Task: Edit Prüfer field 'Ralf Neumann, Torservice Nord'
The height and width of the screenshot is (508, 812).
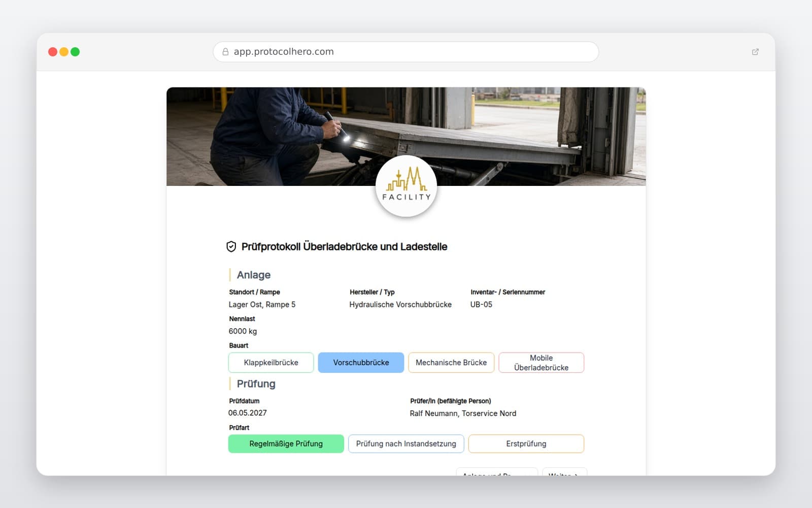Action: click(463, 414)
